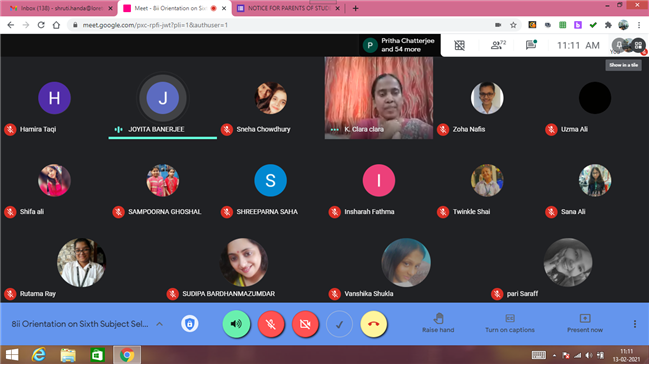Viewport: 650px width, 365px height.
Task: Click the crossed-out grid icon in top bar
Action: 459,45
